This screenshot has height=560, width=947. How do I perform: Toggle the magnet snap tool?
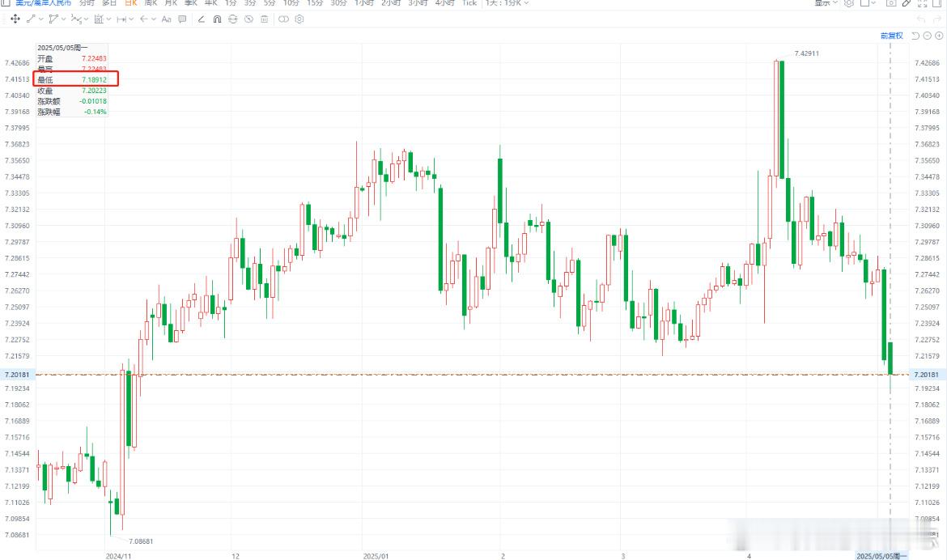217,19
